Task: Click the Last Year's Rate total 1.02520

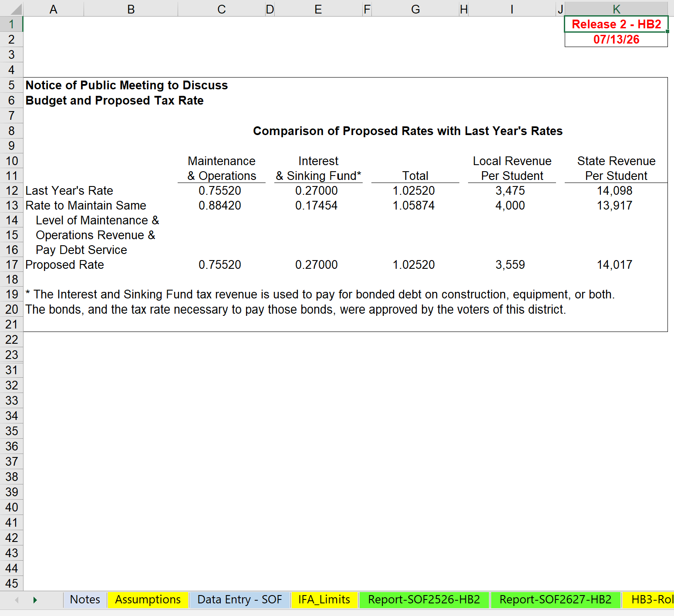Action: click(414, 190)
